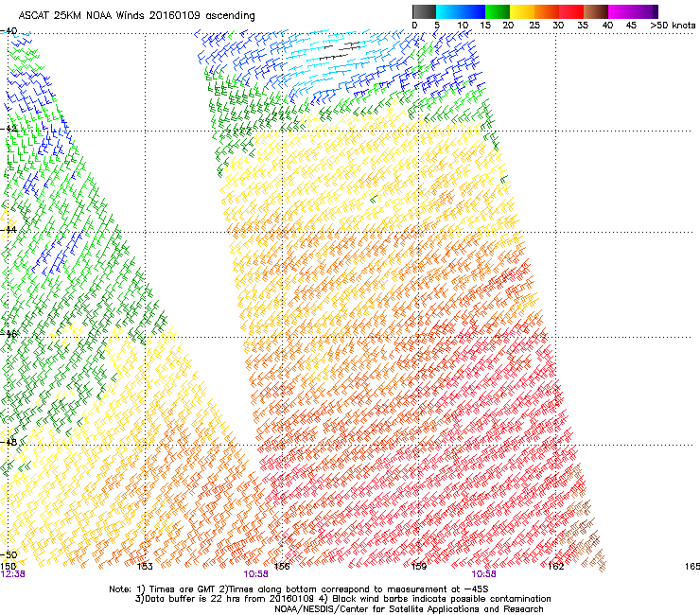This screenshot has width=700, height=615.
Task: Click the -50 latitude axis label
Action: [9, 554]
